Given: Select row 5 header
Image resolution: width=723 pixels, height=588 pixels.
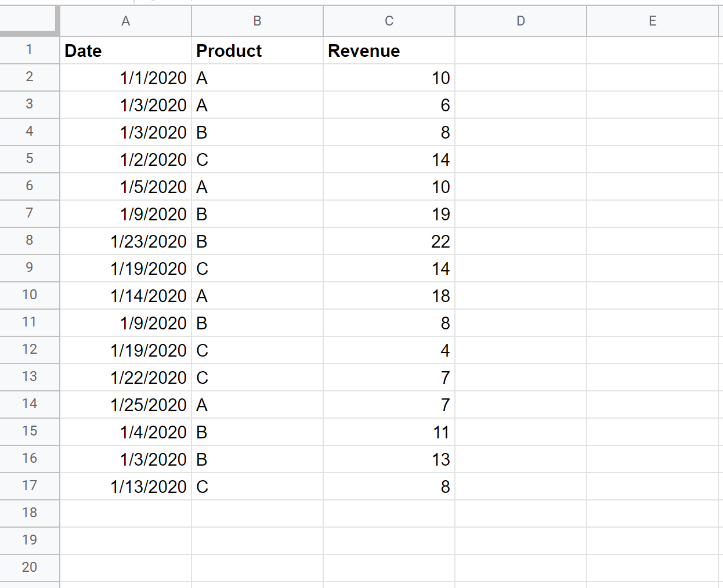Looking at the screenshot, I should point(29,159).
